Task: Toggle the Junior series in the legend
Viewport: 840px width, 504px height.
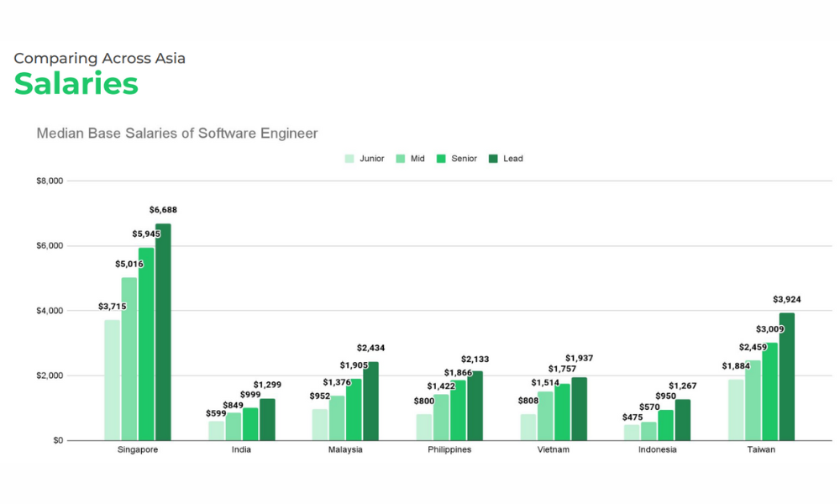Action: click(370, 158)
